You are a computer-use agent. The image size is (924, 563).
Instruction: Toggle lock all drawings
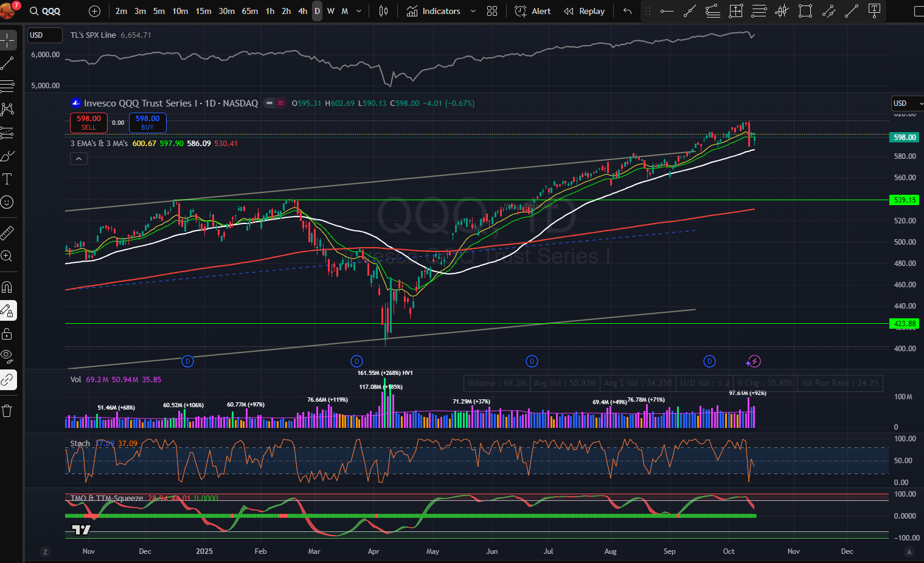coord(8,334)
